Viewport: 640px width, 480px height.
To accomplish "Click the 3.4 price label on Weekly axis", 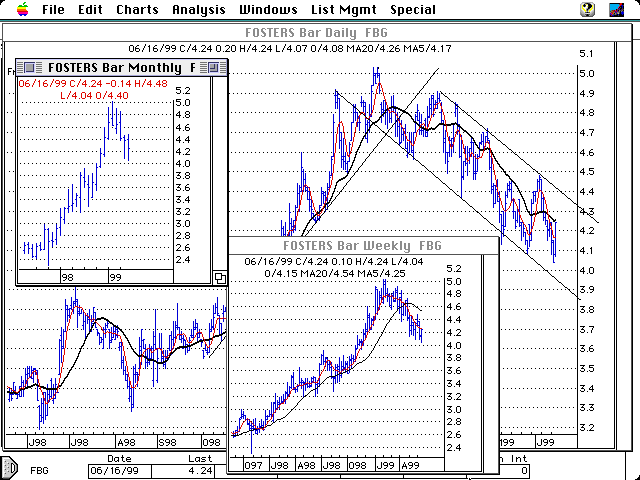I will pos(454,383).
